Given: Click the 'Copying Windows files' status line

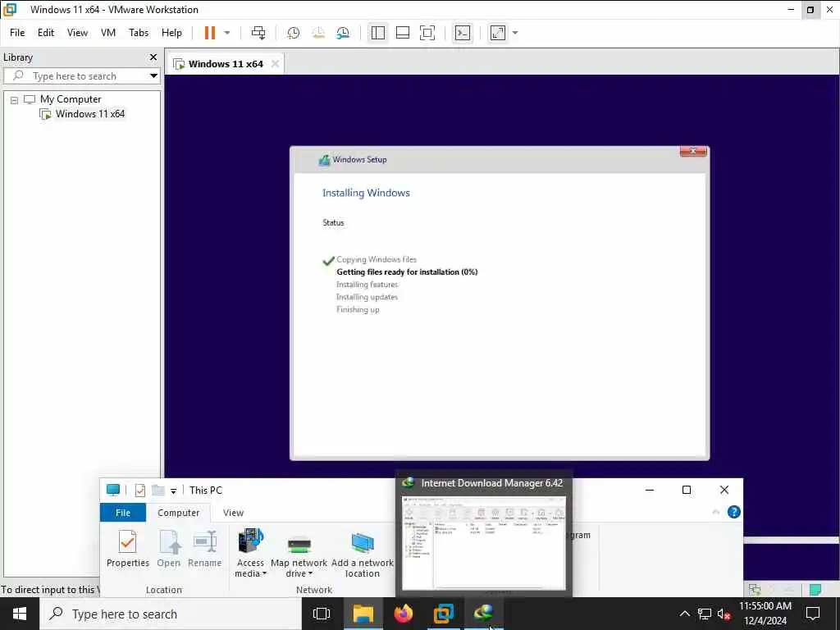Looking at the screenshot, I should (376, 260).
